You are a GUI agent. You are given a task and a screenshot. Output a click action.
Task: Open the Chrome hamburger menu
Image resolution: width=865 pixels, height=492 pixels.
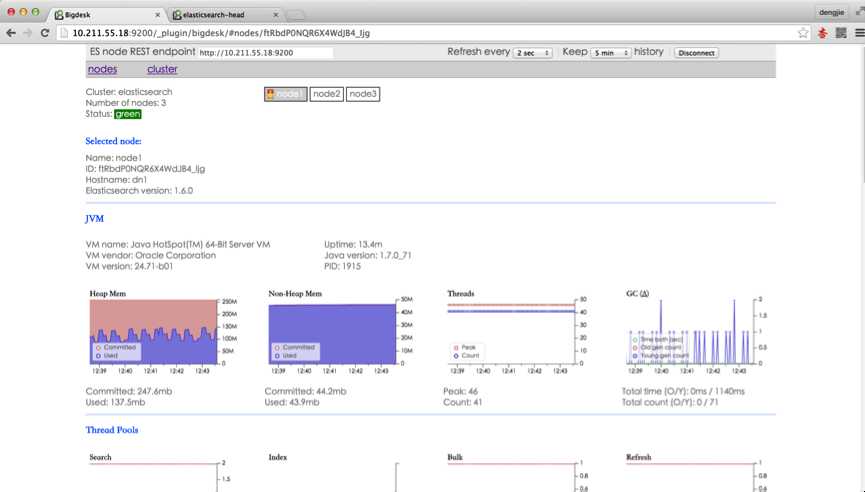click(859, 33)
